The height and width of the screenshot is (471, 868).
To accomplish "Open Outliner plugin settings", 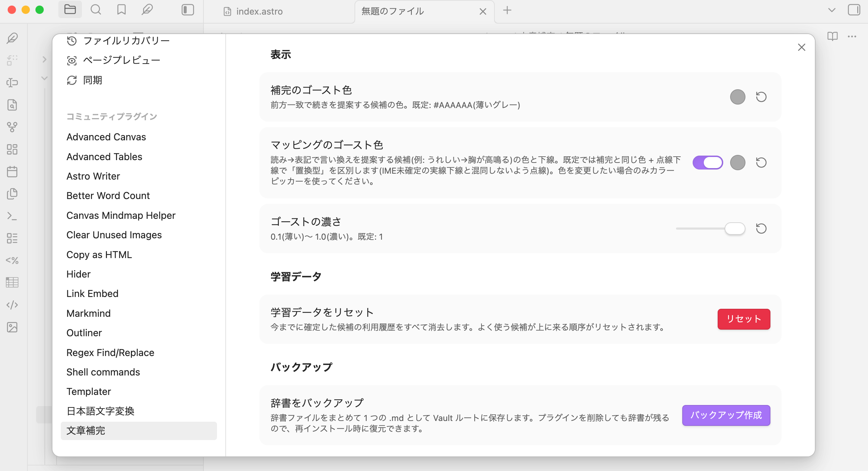I will click(x=139, y=333).
